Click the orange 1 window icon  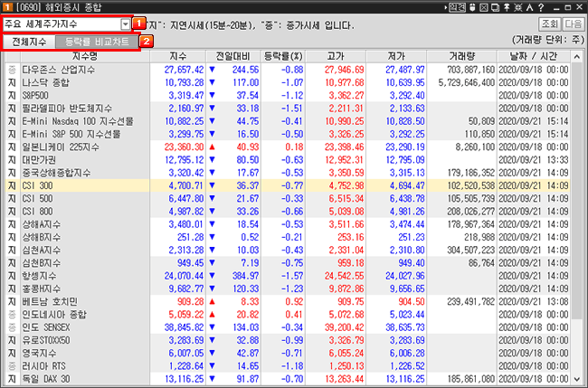pos(7,7)
